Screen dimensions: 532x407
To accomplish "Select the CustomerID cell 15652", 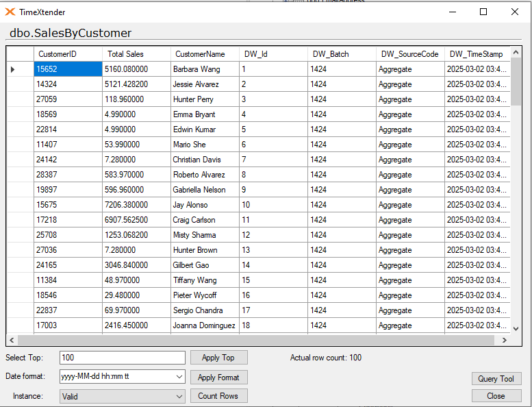I will (68, 69).
